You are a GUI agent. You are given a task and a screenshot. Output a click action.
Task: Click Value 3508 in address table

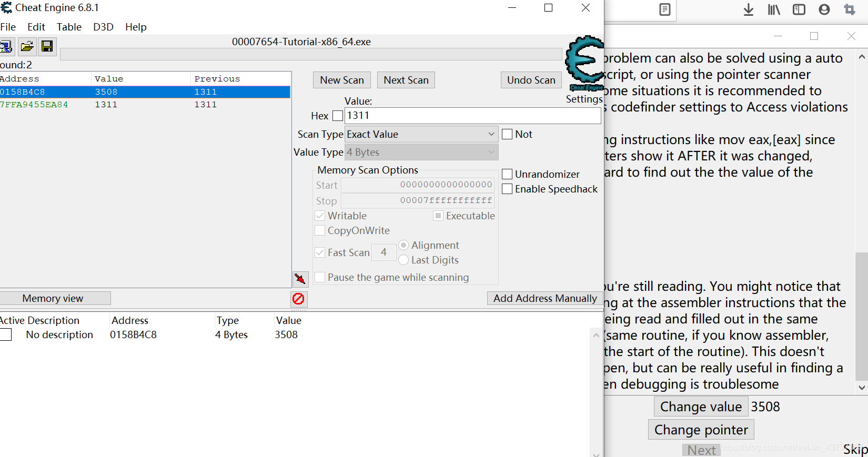click(286, 334)
